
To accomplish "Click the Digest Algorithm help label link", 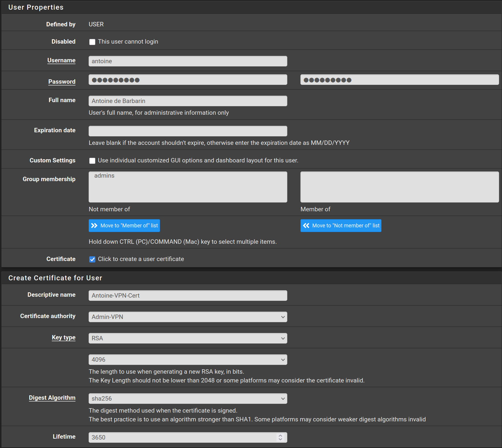I will 52,398.
